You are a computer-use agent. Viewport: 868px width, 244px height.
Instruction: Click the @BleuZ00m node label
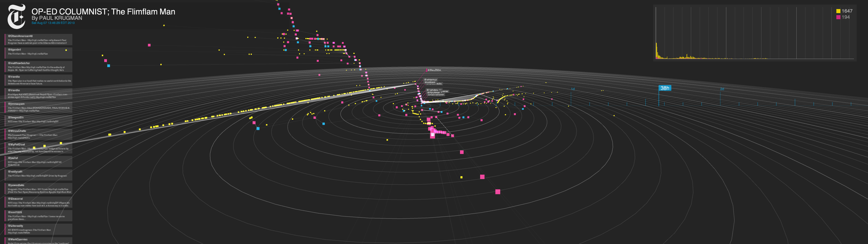click(435, 70)
